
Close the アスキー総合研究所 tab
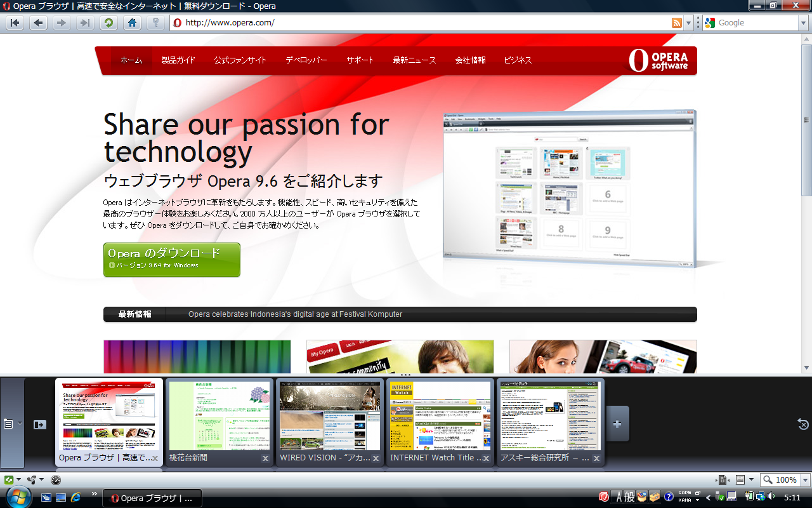597,458
